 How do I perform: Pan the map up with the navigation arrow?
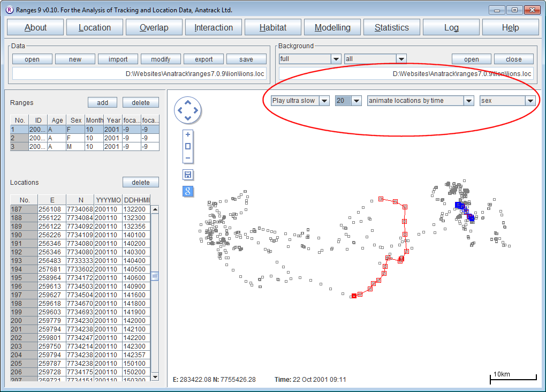(187, 103)
